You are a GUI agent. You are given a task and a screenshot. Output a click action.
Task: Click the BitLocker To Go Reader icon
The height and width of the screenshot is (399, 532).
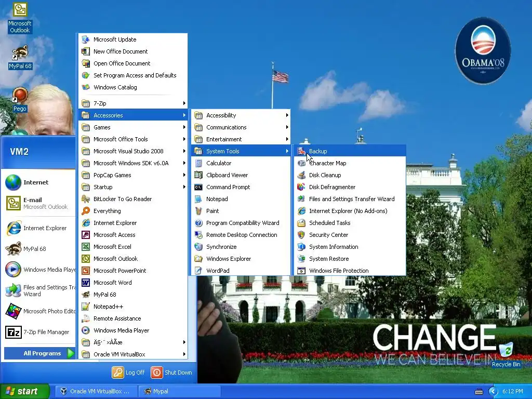pyautogui.click(x=86, y=199)
